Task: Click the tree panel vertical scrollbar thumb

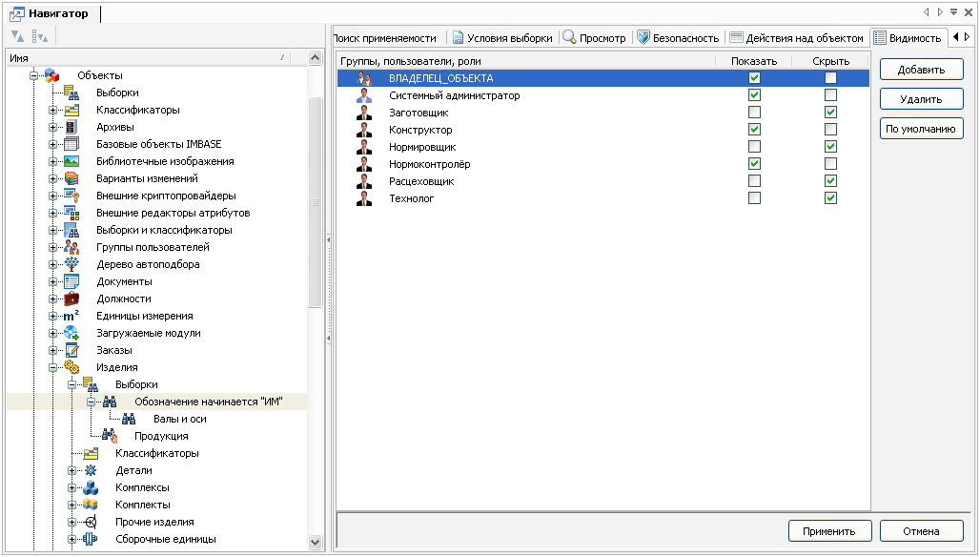Action: (x=316, y=202)
